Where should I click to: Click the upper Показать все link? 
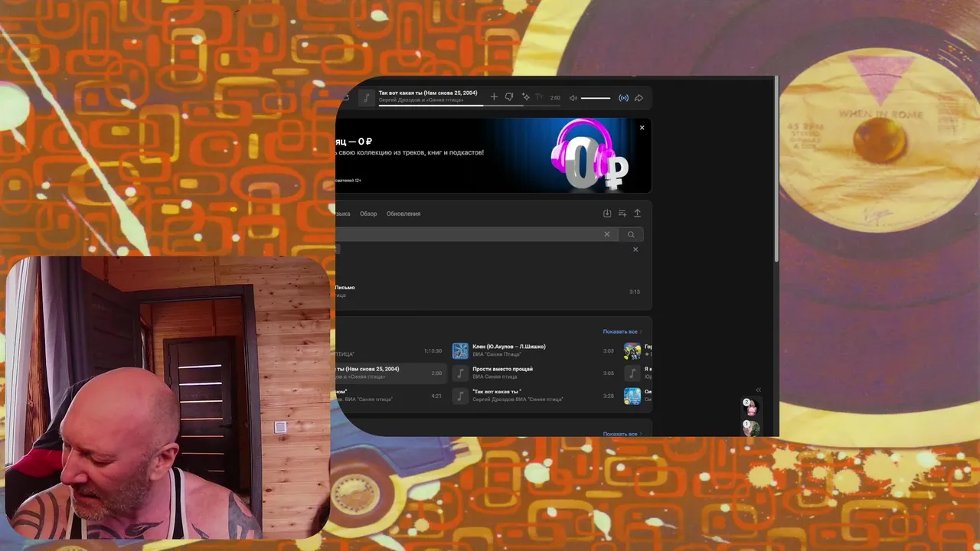click(x=622, y=331)
